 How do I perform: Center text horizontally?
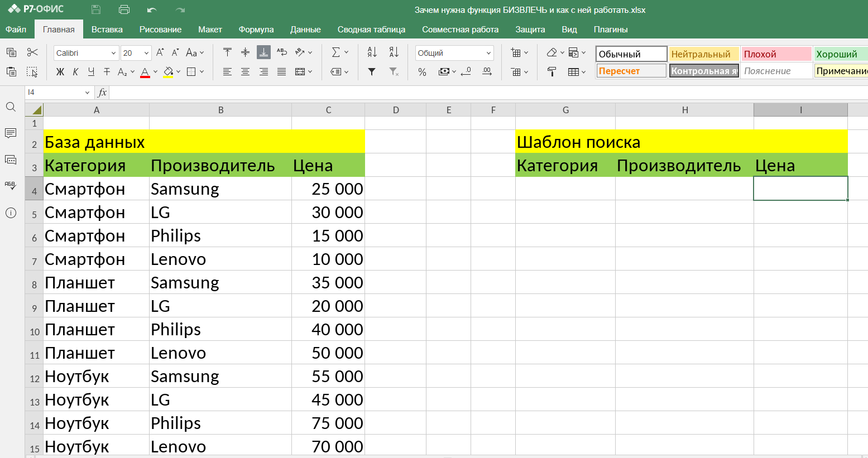[x=245, y=71]
